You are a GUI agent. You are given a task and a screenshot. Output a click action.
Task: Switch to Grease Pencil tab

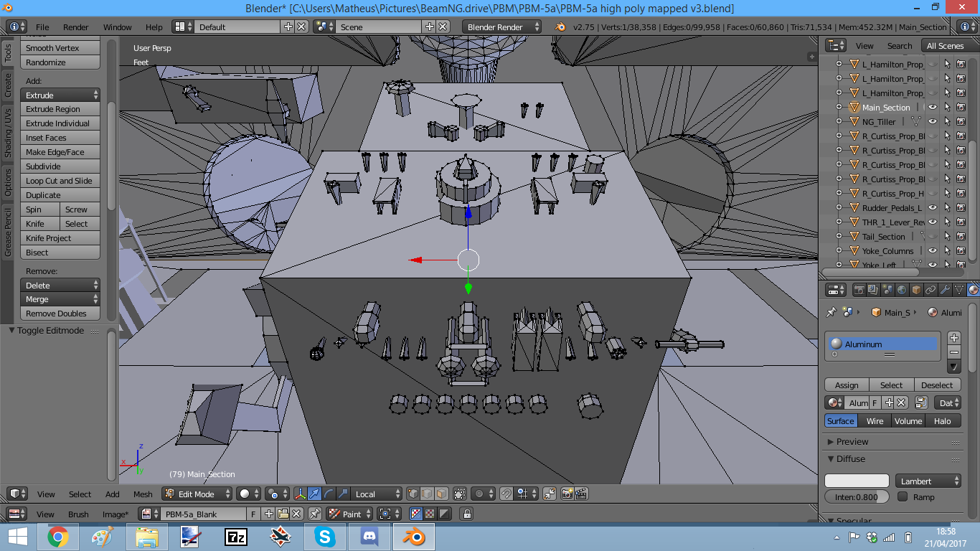click(x=8, y=231)
